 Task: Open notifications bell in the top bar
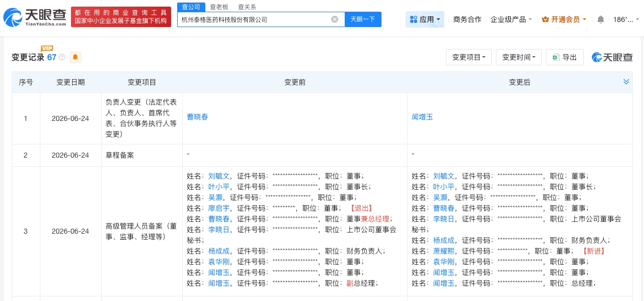pyautogui.click(x=601, y=19)
